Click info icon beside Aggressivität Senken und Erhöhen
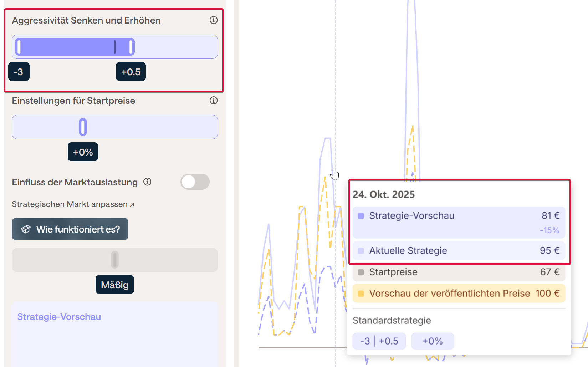Image resolution: width=588 pixels, height=367 pixels. click(x=214, y=20)
